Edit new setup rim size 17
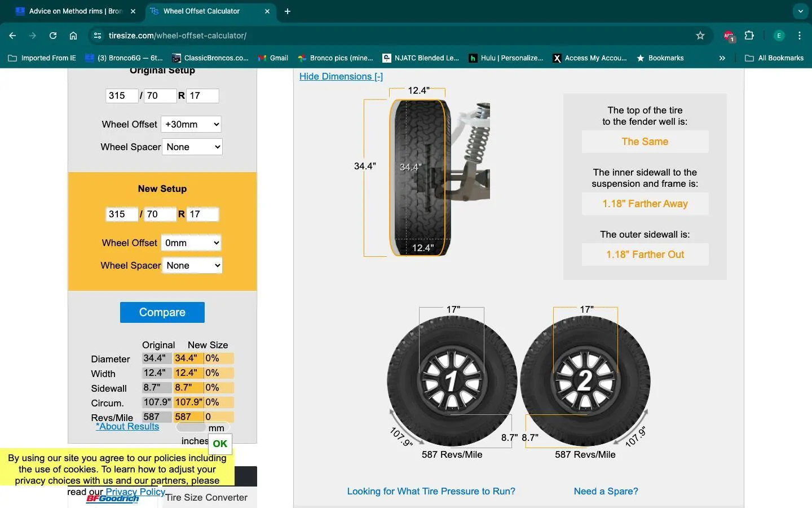 [202, 214]
